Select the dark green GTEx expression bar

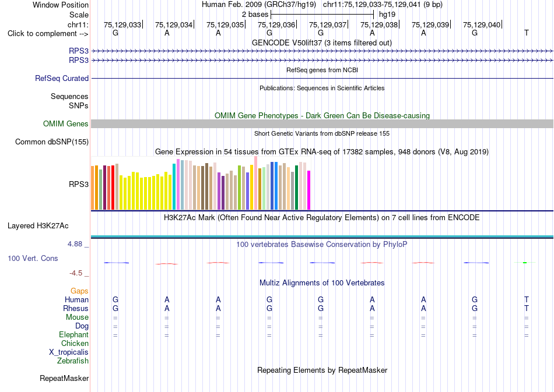click(x=296, y=188)
